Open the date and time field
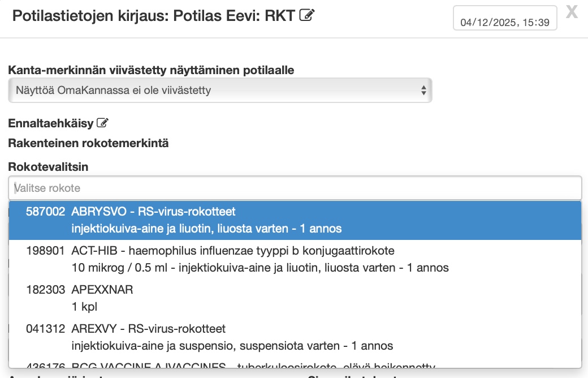This screenshot has width=588, height=378. click(x=505, y=22)
